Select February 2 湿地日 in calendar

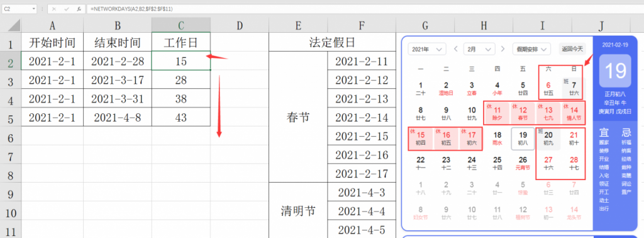click(446, 89)
